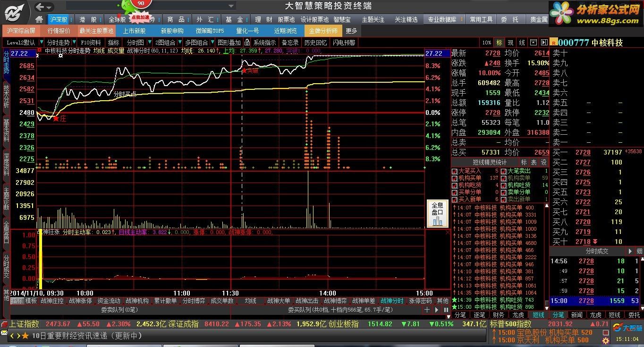The height and width of the screenshot is (347, 644).
Task: Click the red 90 badge at top
Action: (141, 3)
